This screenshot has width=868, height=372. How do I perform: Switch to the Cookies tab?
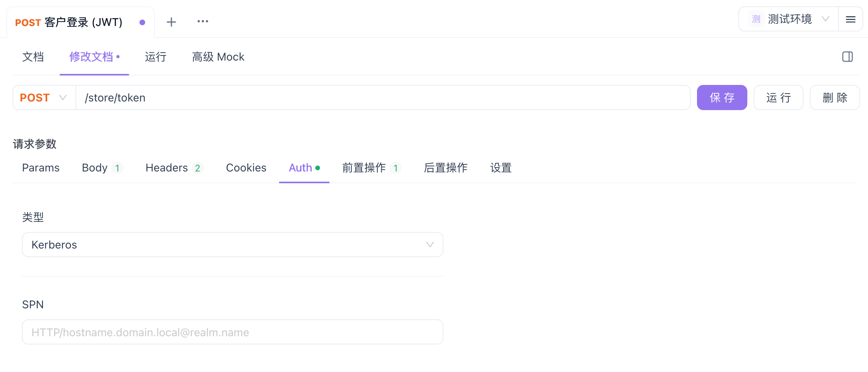(x=246, y=168)
